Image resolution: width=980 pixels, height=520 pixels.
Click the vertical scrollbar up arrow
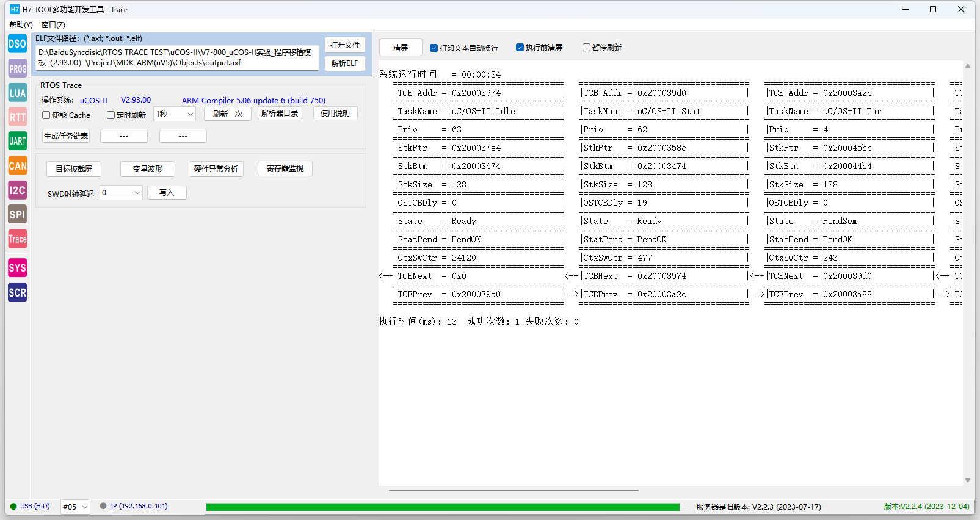coord(968,66)
